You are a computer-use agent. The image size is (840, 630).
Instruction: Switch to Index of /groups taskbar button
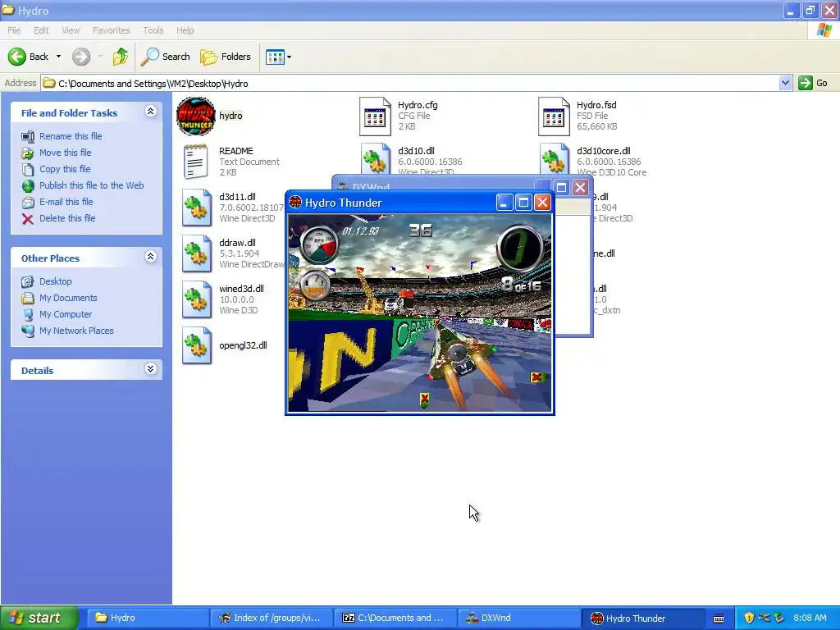272,618
